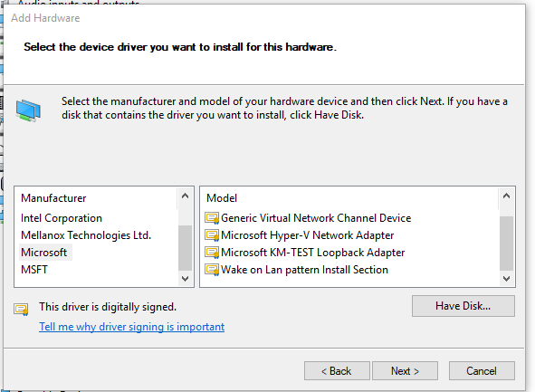Image resolution: width=535 pixels, height=392 pixels.
Task: Click the network computers icon near the instructions
Action: coord(28,110)
